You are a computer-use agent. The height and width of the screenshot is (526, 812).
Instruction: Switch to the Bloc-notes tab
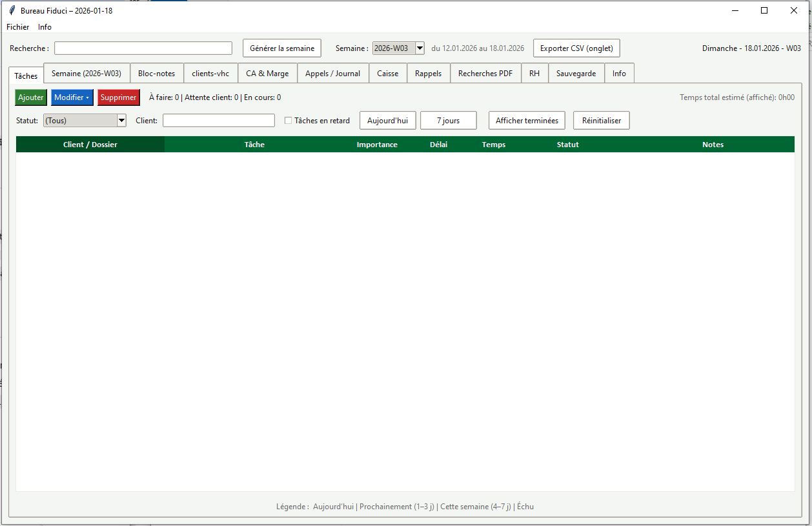point(156,74)
